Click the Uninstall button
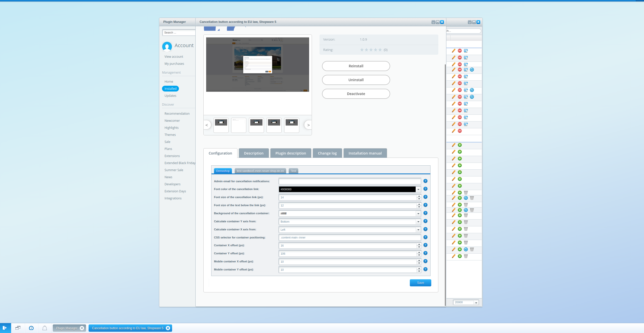The height and width of the screenshot is (333, 644). pos(356,80)
